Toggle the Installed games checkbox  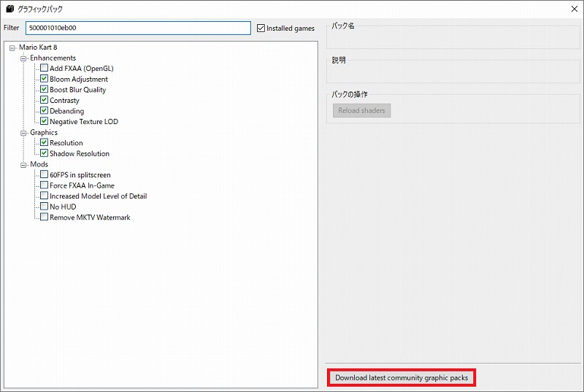pyautogui.click(x=261, y=28)
